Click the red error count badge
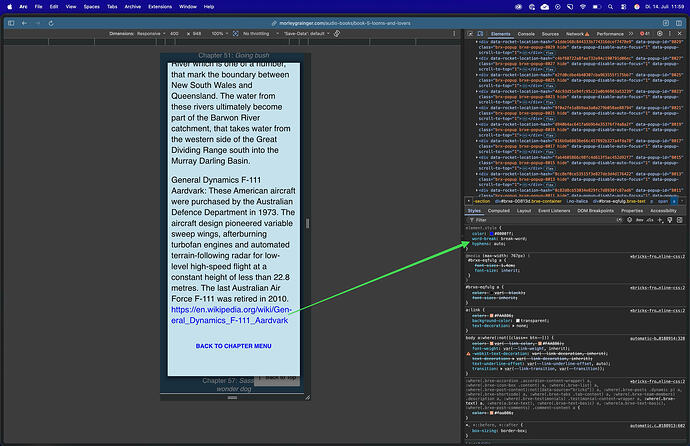This screenshot has height=446, width=690. point(645,33)
